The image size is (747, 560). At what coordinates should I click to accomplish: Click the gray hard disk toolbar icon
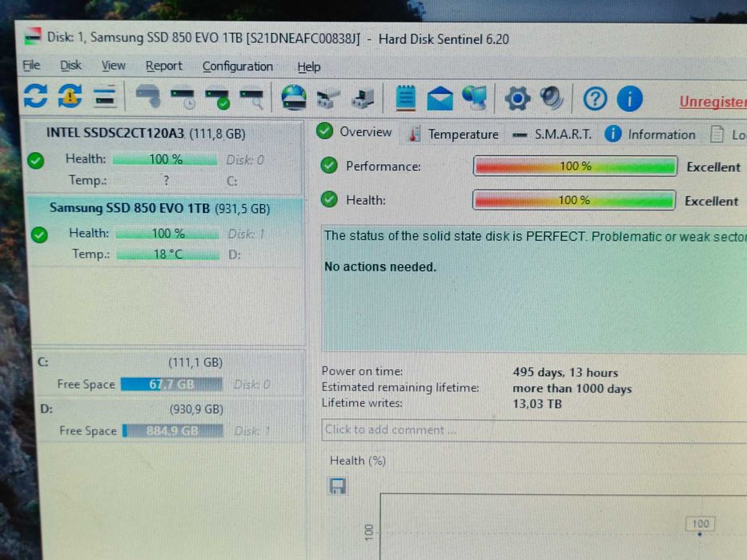(x=148, y=97)
